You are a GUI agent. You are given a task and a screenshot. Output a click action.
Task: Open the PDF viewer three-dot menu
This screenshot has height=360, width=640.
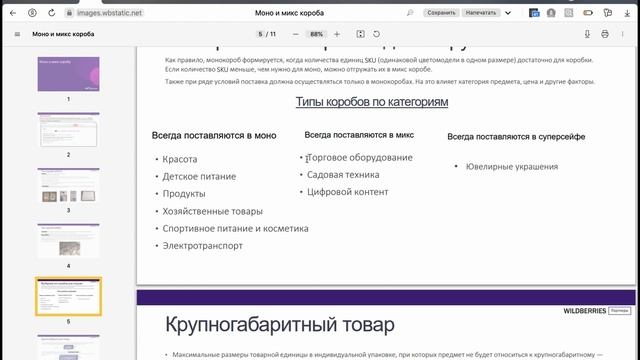pos(622,34)
